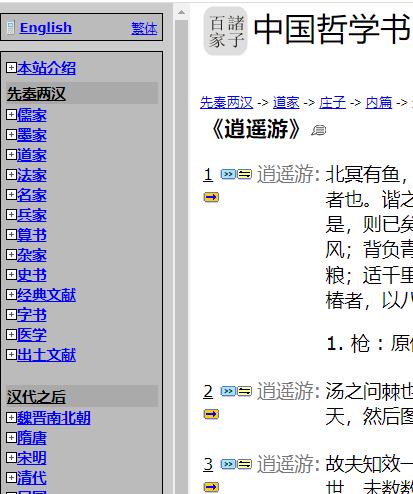Open the 隋唐 link
This screenshot has height=494, width=413.
click(32, 438)
